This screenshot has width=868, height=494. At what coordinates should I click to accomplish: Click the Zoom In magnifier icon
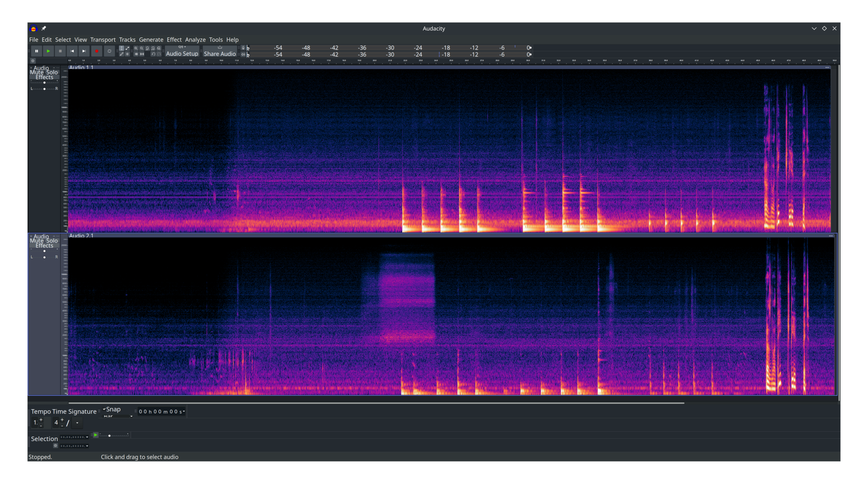click(136, 48)
